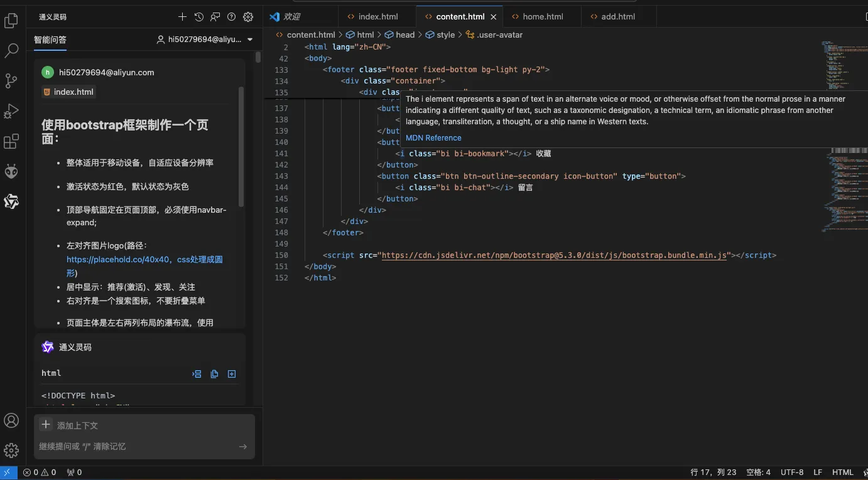Open account dropdown hi50279694@aliyu...
868x480 pixels.
205,40
